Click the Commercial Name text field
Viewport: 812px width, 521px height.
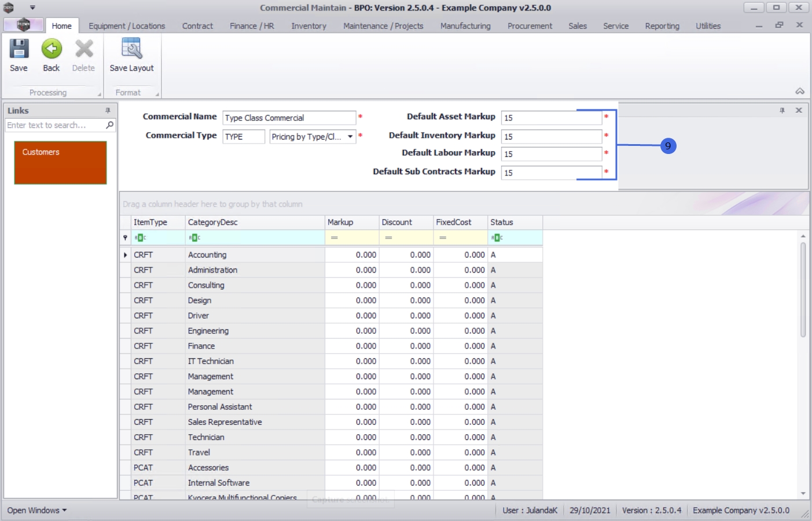(289, 118)
